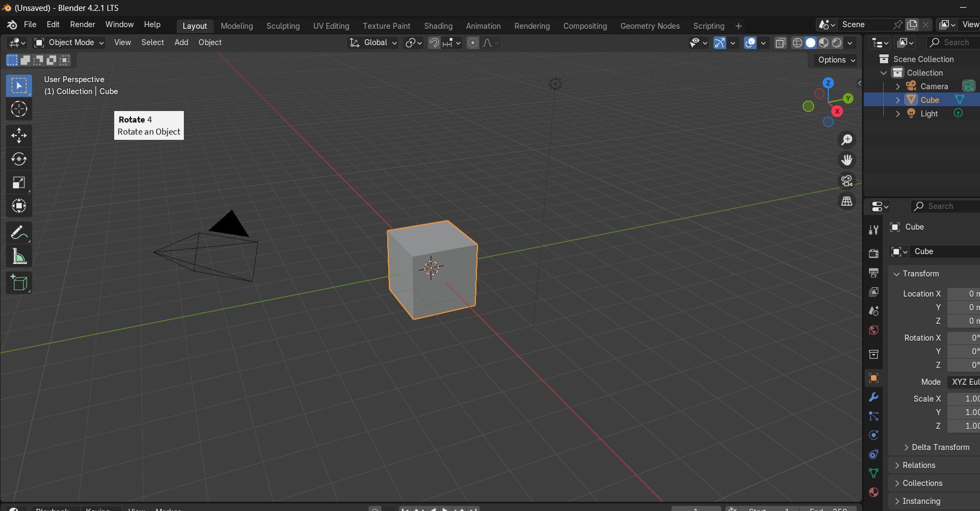Image resolution: width=980 pixels, height=511 pixels.
Task: Open the Object Mode dropdown
Action: (x=68, y=42)
